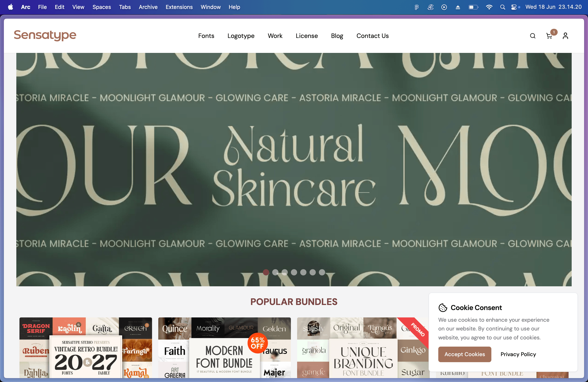Open the shopping cart icon
Screen dimensions: 588x382
click(x=549, y=36)
